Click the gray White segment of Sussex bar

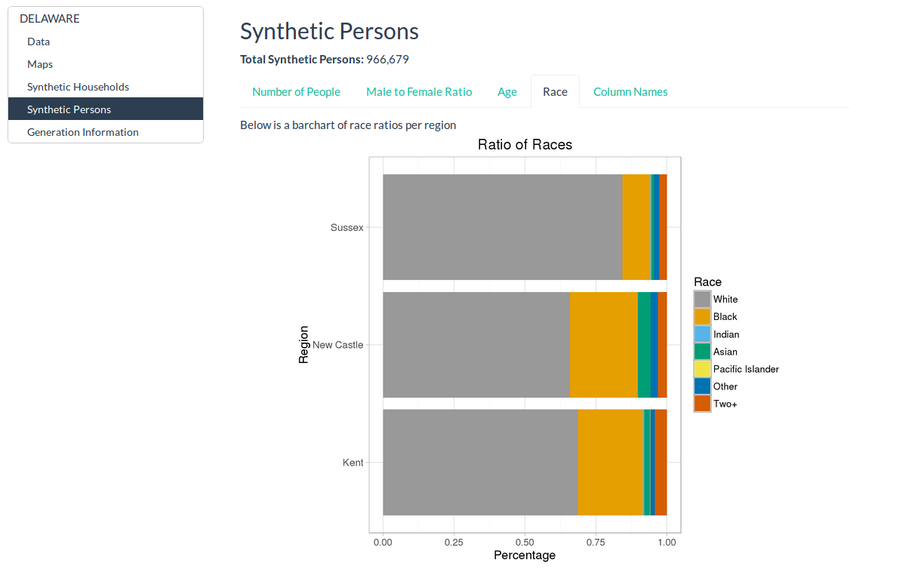click(502, 227)
